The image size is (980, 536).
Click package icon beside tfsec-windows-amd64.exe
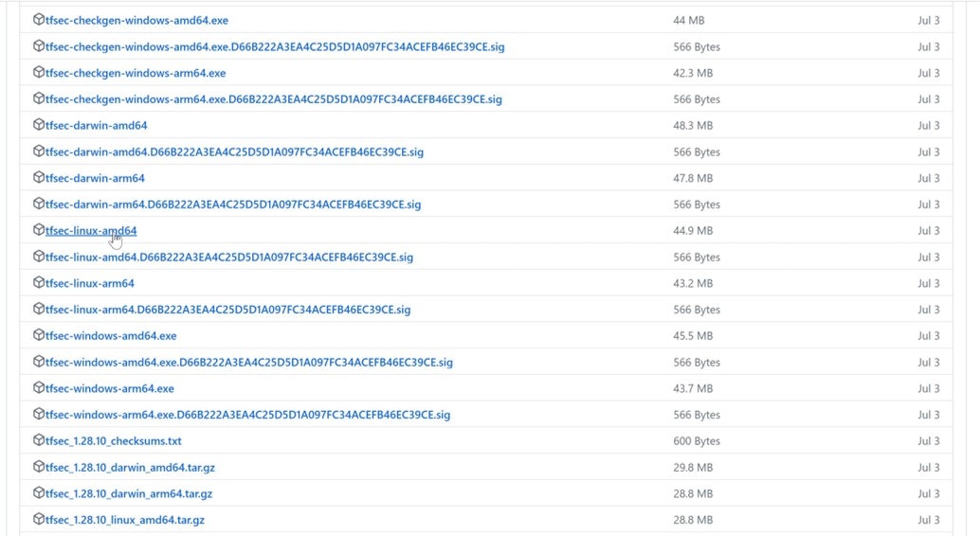pyautogui.click(x=39, y=334)
